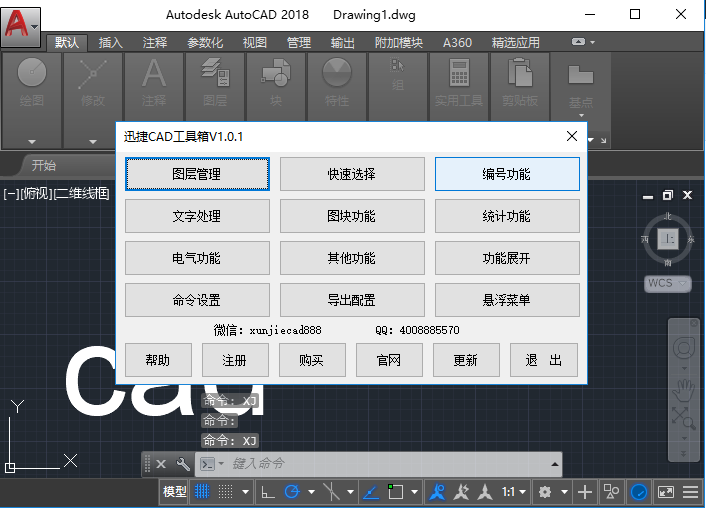Expand the 绘图 panel dropdown arrow
The height and width of the screenshot is (508, 706).
tap(32, 142)
